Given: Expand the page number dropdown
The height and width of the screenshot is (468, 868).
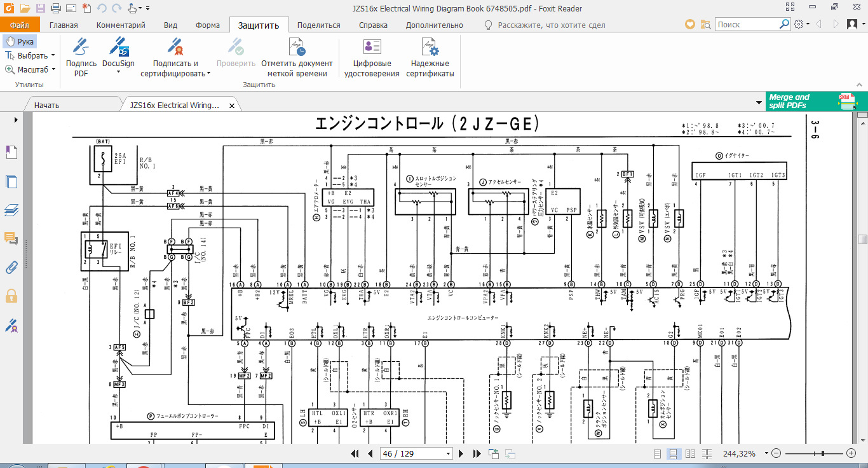Looking at the screenshot, I should pos(448,454).
